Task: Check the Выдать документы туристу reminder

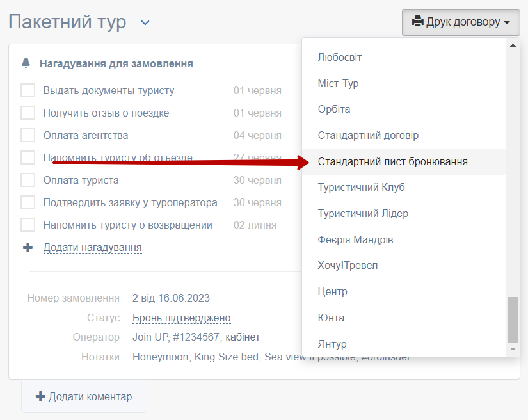Action: (x=28, y=90)
